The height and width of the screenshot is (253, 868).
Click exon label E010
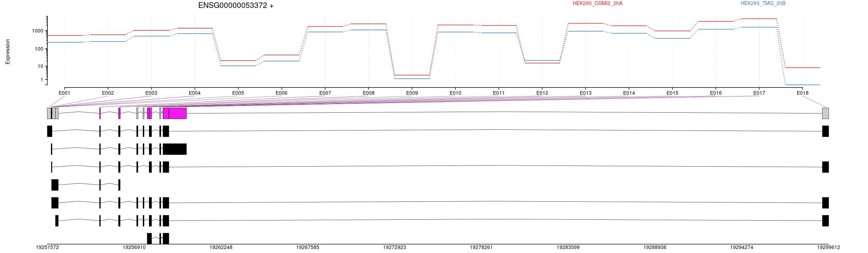coord(455,93)
